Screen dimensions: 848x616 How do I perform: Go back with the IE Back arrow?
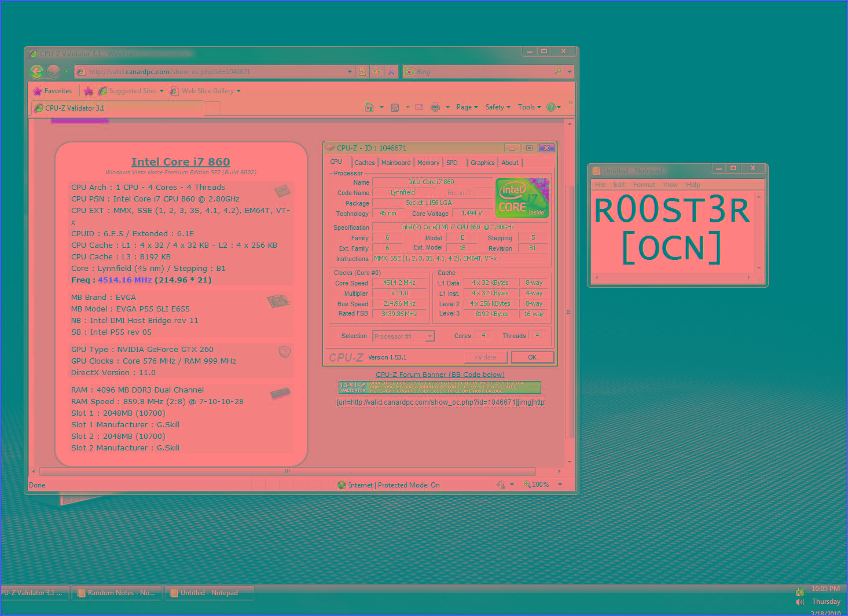36,71
